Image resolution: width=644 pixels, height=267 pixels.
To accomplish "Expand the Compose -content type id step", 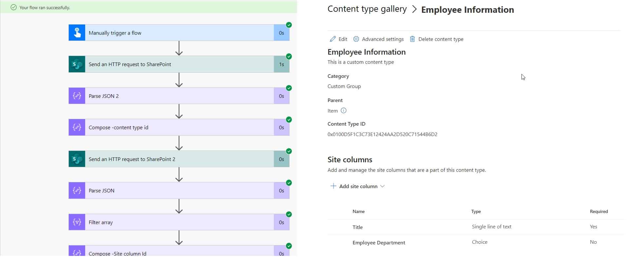I will coord(179,127).
